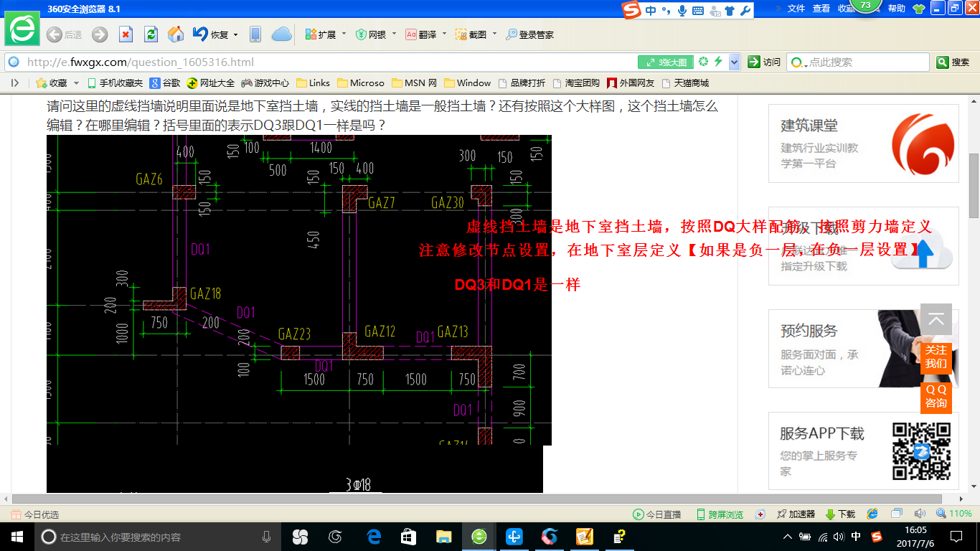Refresh the page with green reload icon
The width and height of the screenshot is (980, 551).
click(151, 34)
